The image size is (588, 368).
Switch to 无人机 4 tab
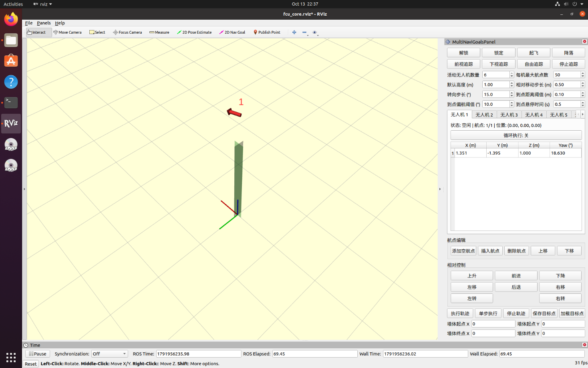pyautogui.click(x=534, y=115)
